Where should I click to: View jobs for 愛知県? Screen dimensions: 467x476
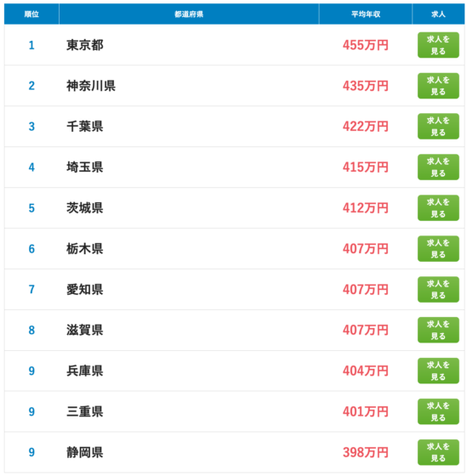[x=438, y=289]
